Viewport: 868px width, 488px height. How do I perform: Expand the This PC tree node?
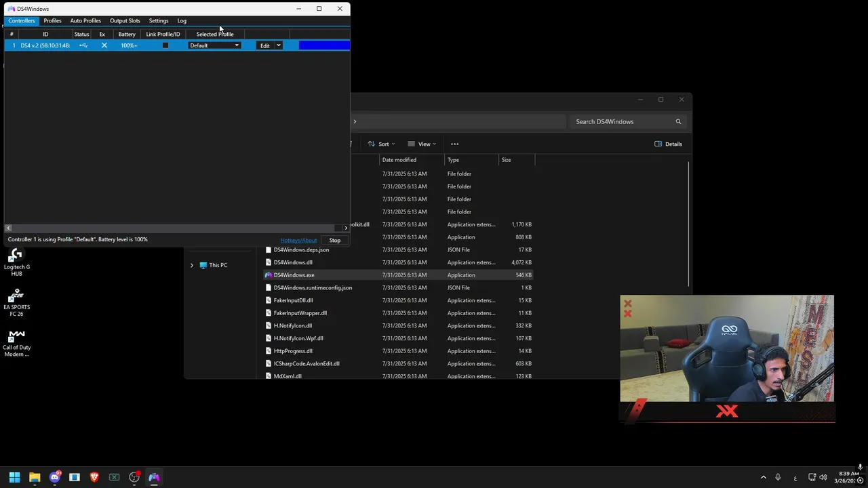tap(192, 265)
